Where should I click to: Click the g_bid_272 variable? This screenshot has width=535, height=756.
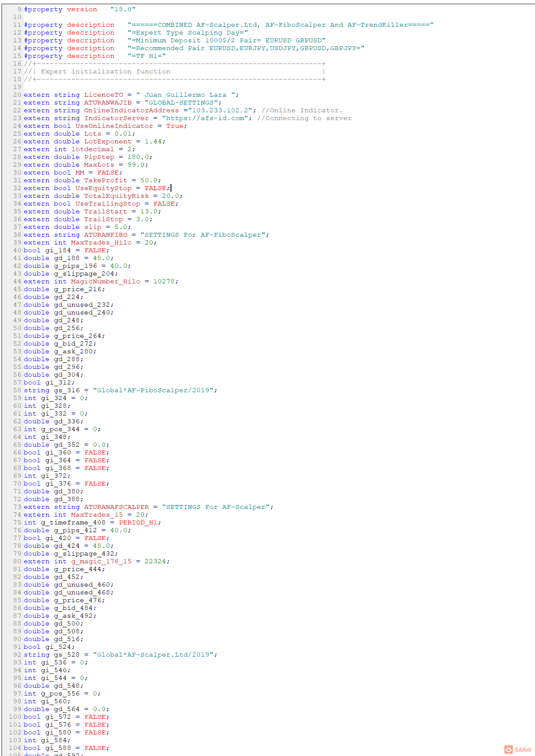(73, 343)
